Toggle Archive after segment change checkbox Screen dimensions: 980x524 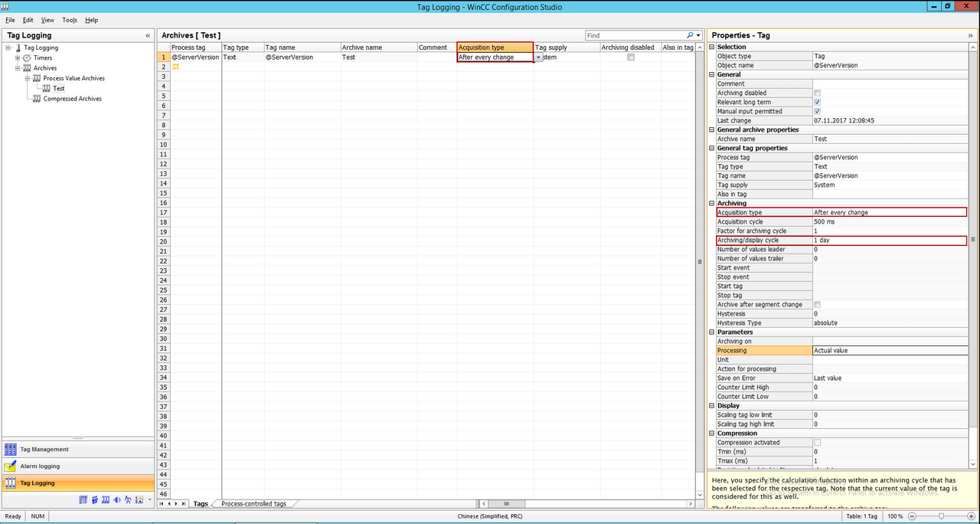818,304
